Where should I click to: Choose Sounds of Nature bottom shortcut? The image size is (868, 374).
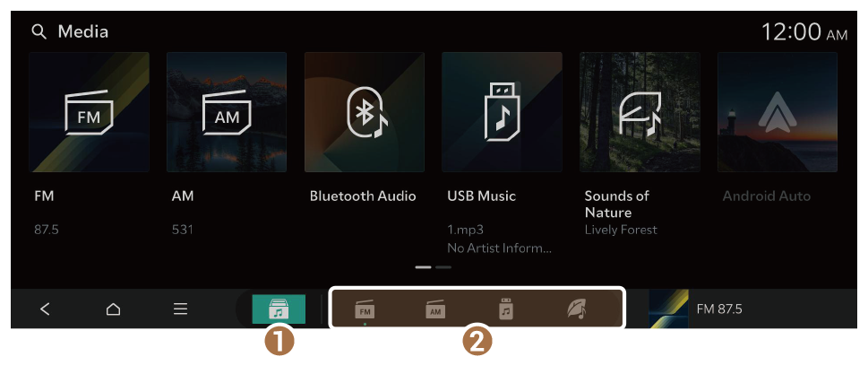(577, 309)
